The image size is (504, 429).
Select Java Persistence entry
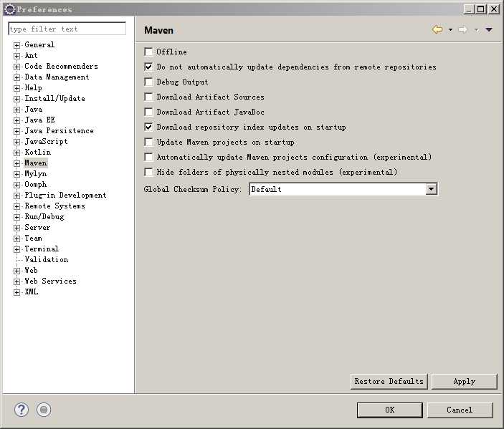pos(59,130)
